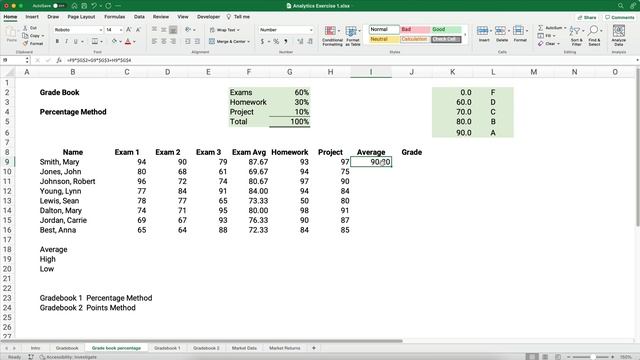Delete cells using the Delete icon
The width and height of the screenshot is (640, 360).
[x=502, y=34]
